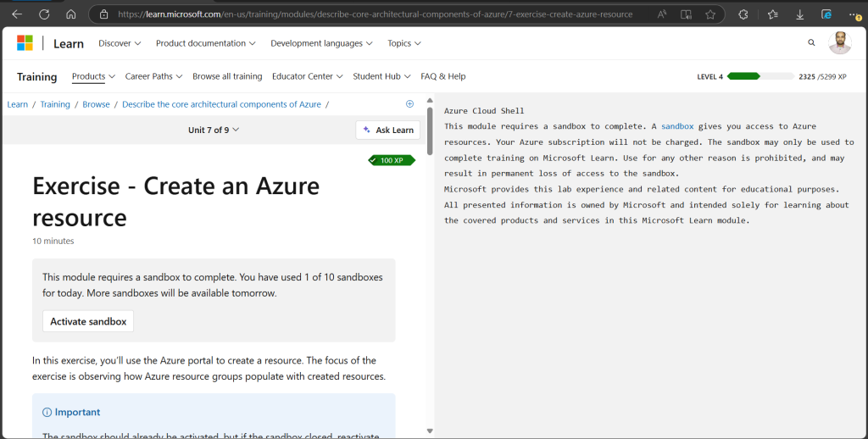Open FAQ & Help
This screenshot has height=439, width=868.
coord(442,76)
